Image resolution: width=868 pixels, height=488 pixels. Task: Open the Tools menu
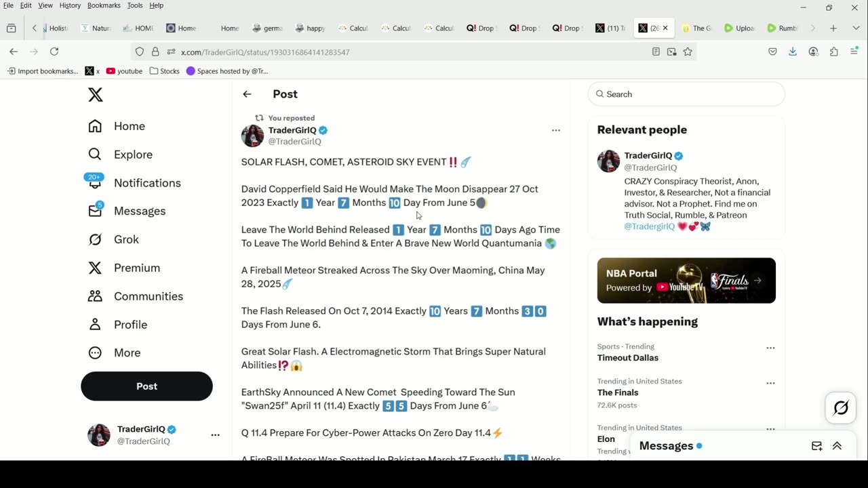pyautogui.click(x=135, y=5)
